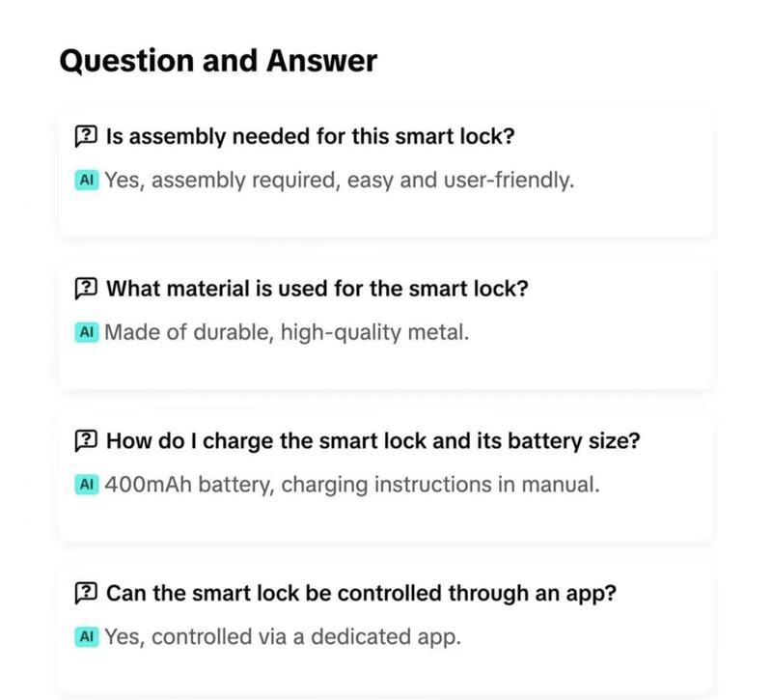Click the question icon beside app control question
This screenshot has height=700, width=772.
point(86,593)
